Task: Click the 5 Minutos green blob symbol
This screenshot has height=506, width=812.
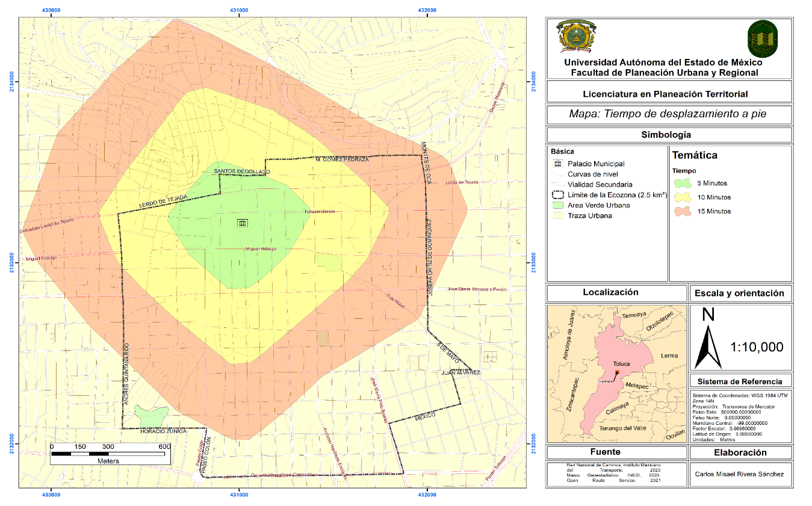Action: pyautogui.click(x=683, y=183)
